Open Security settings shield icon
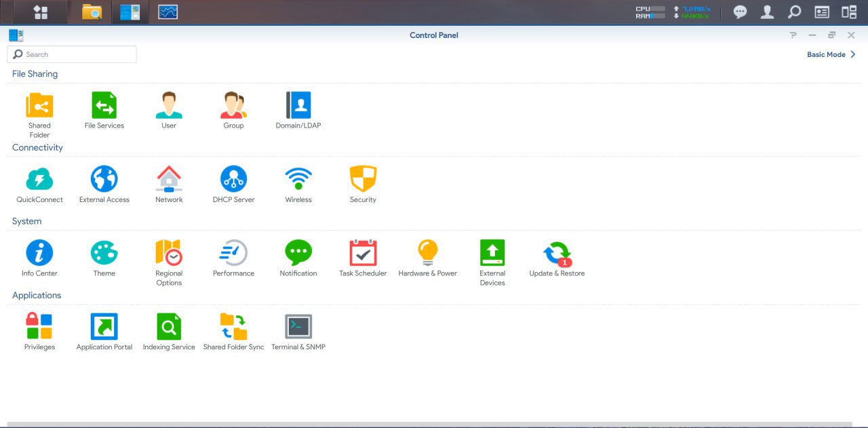868x428 pixels. [x=363, y=180]
